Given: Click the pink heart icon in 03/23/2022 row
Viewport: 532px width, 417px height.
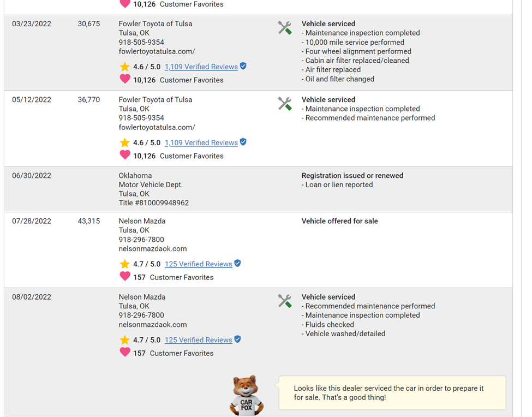Looking at the screenshot, I should pos(125,79).
